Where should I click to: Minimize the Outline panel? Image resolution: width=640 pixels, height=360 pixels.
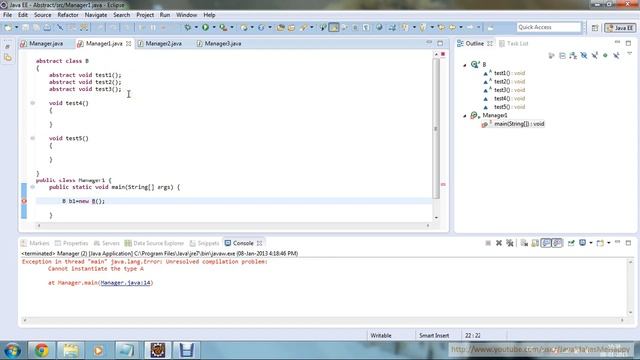[617, 42]
